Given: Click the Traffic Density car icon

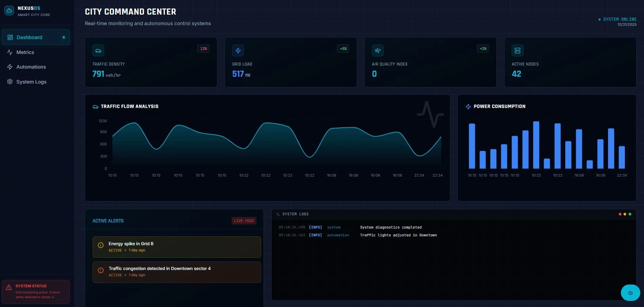Looking at the screenshot, I should (98, 51).
